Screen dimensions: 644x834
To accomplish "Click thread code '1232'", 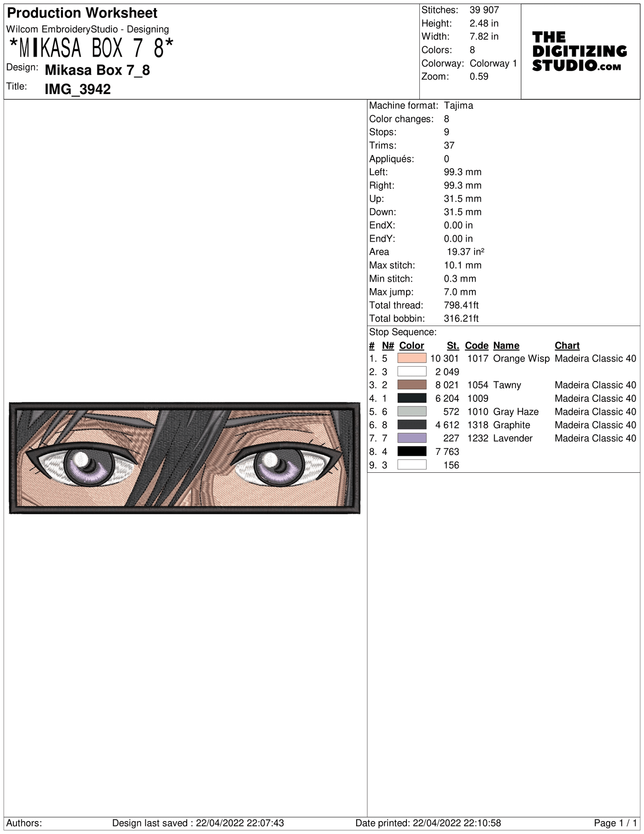I will pyautogui.click(x=478, y=438).
